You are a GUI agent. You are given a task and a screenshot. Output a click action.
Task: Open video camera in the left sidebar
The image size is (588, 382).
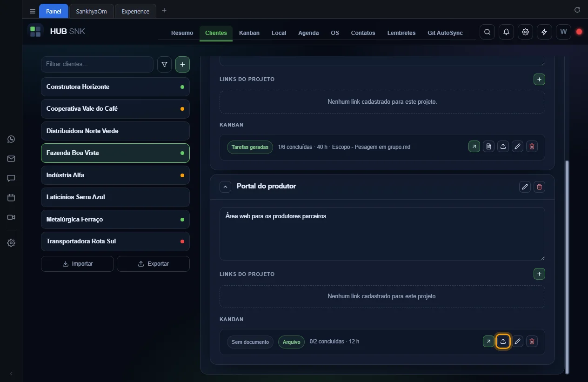coord(11,217)
